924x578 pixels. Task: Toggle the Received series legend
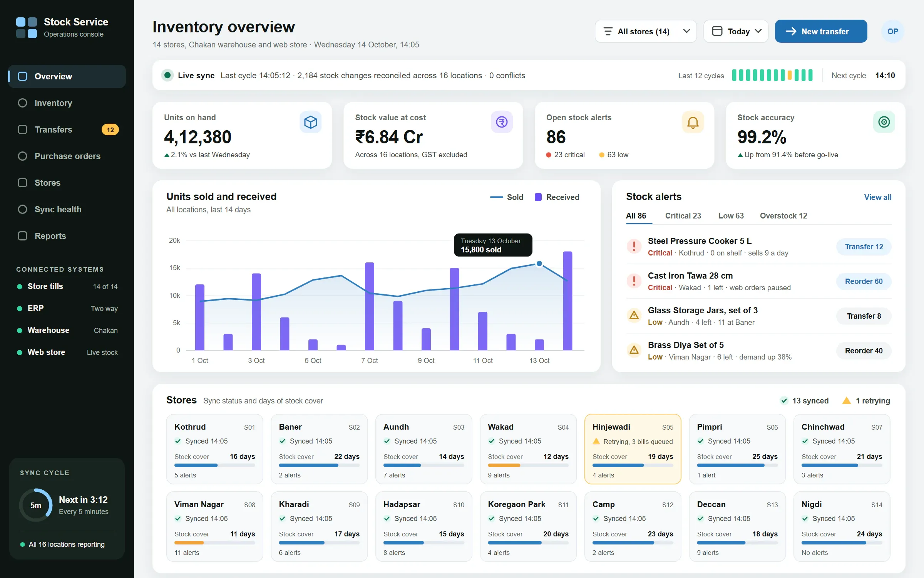pyautogui.click(x=557, y=197)
